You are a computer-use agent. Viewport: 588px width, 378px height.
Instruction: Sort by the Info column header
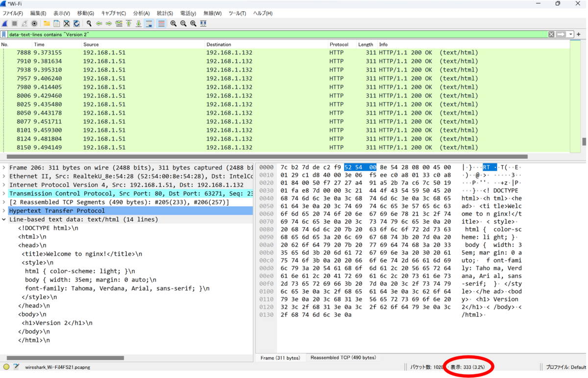point(473,44)
